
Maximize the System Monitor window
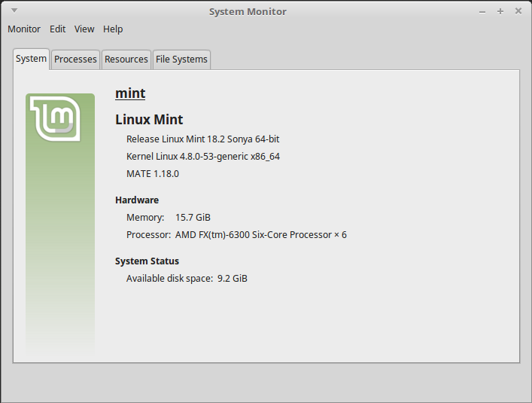500,11
